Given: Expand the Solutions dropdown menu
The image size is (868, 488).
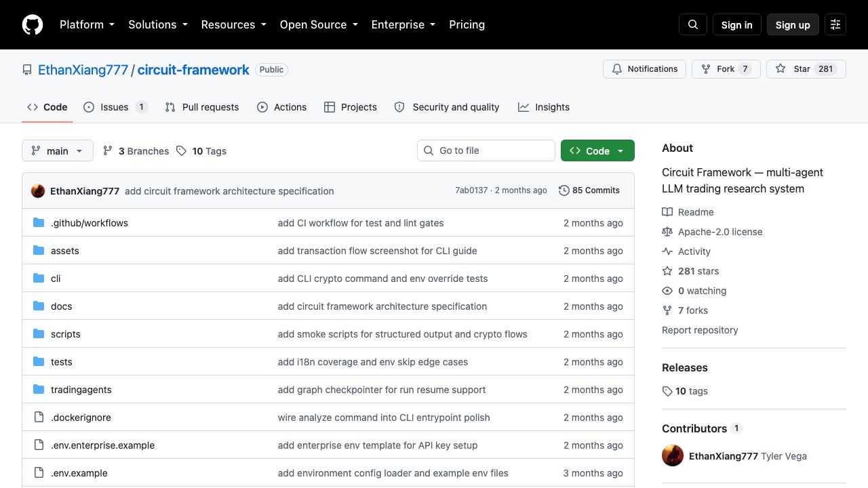Looking at the screenshot, I should pos(159,24).
